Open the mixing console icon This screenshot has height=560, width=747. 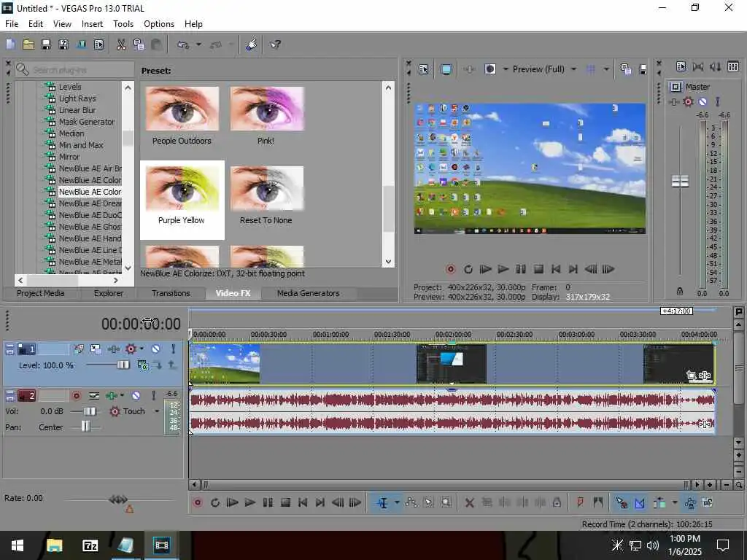pyautogui.click(x=733, y=66)
